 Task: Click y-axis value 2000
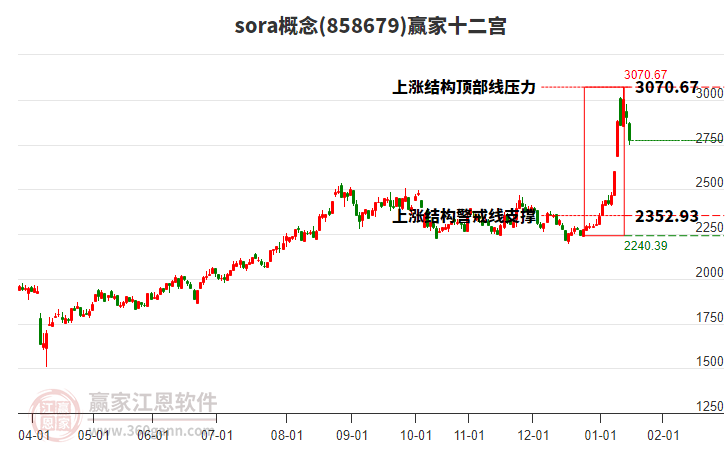pos(709,272)
